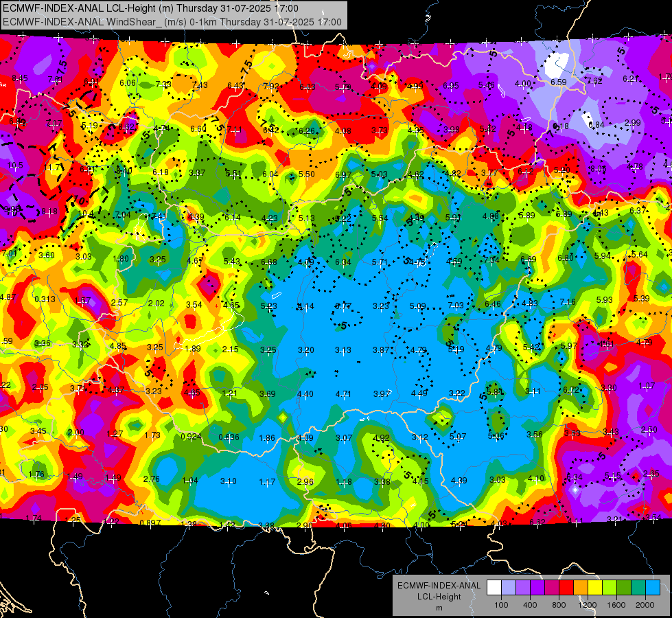Click the value 2.15
Image resolution: width=672 pixels, height=618 pixels.
pos(230,349)
